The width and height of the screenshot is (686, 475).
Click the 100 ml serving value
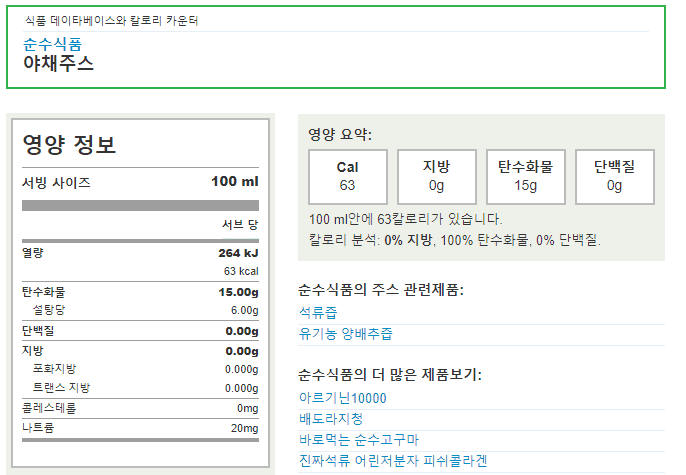235,182
